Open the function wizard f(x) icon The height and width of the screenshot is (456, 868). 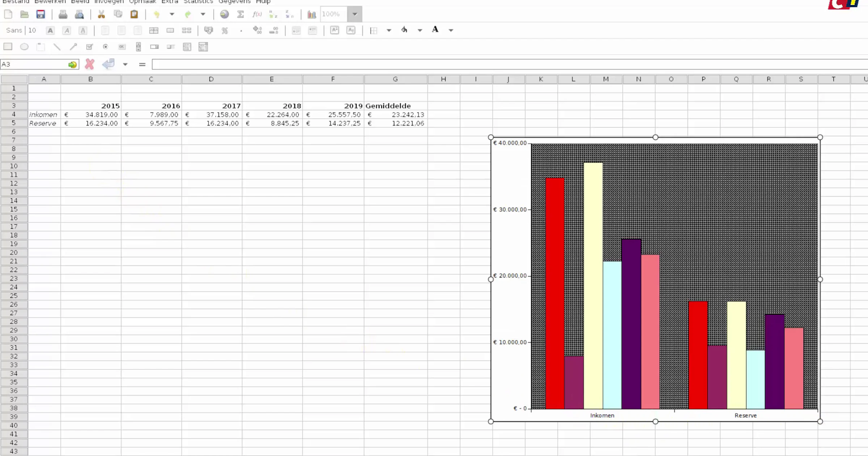(x=257, y=14)
